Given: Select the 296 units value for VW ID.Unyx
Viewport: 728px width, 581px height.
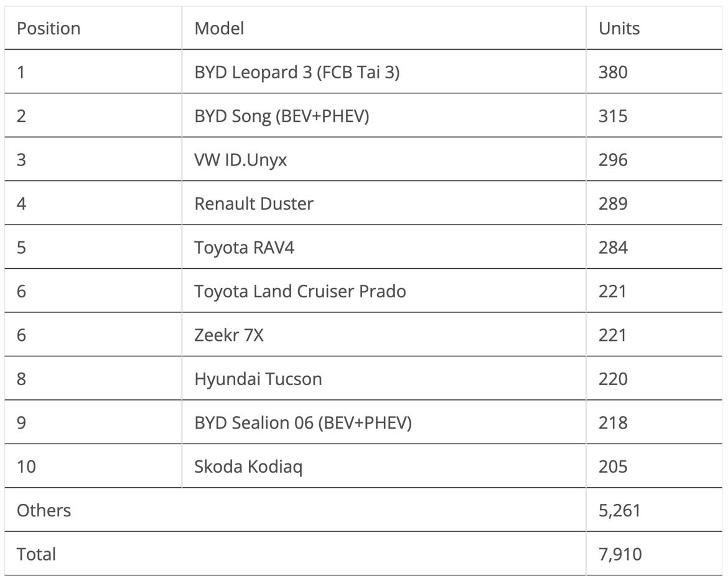Looking at the screenshot, I should click(x=613, y=160).
